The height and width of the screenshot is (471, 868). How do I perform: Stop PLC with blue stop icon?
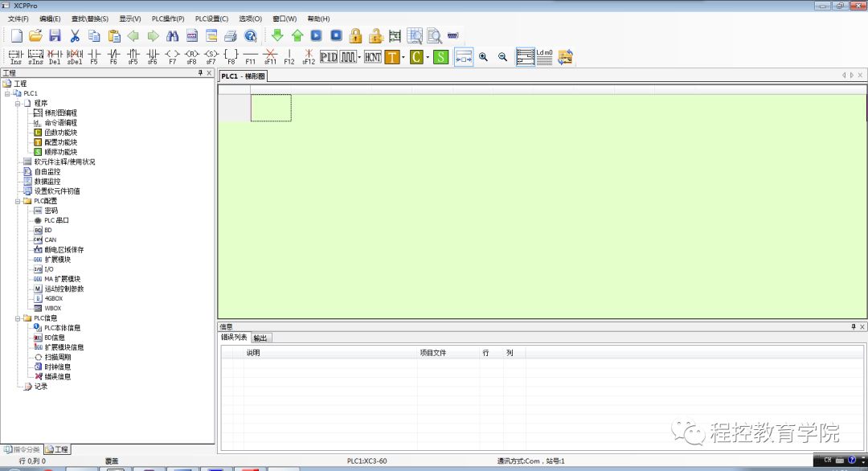pyautogui.click(x=336, y=35)
